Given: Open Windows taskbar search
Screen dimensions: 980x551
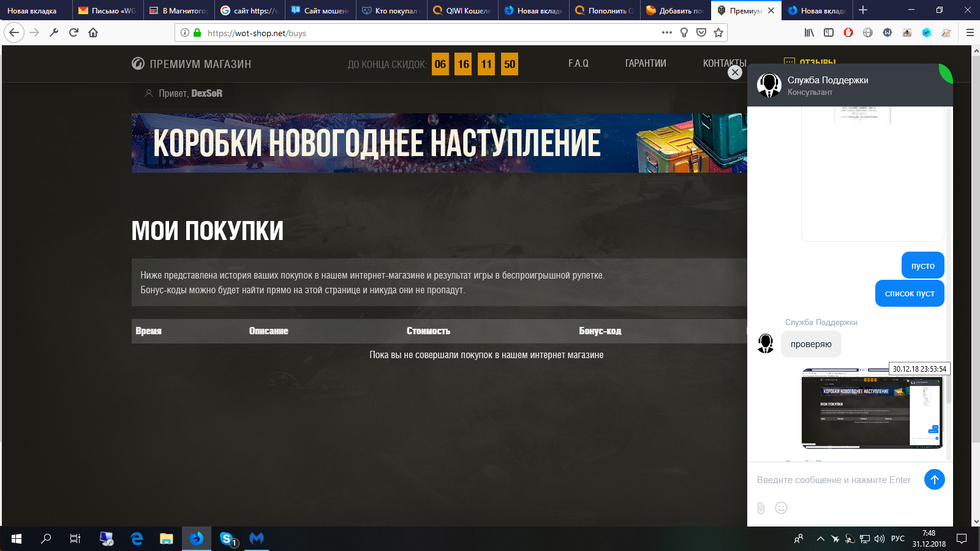Looking at the screenshot, I should click(x=46, y=539).
